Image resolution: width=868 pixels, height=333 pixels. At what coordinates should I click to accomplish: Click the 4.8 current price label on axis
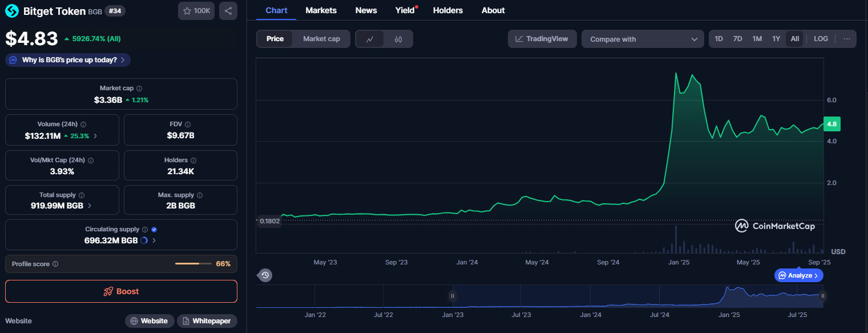tap(833, 123)
